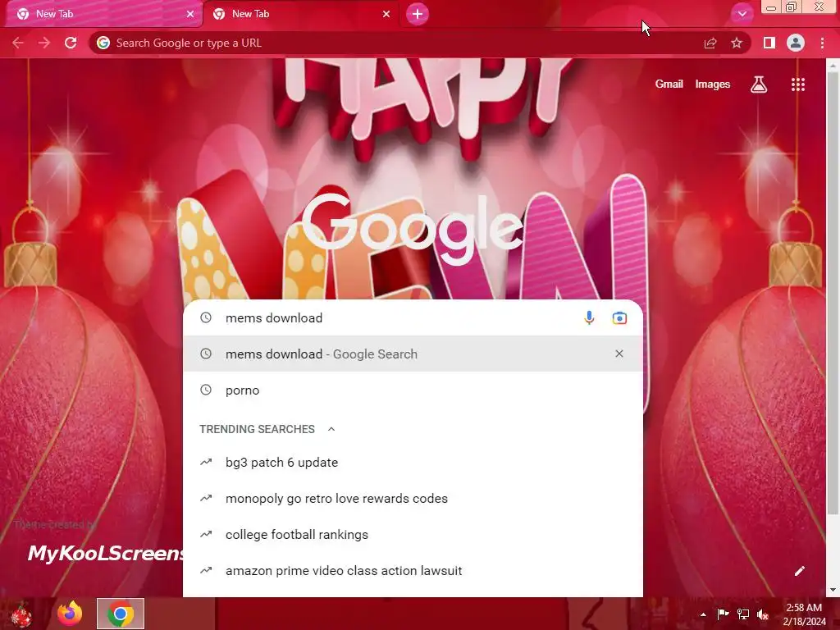
Task: Open the Start ornament button
Action: [x=21, y=614]
